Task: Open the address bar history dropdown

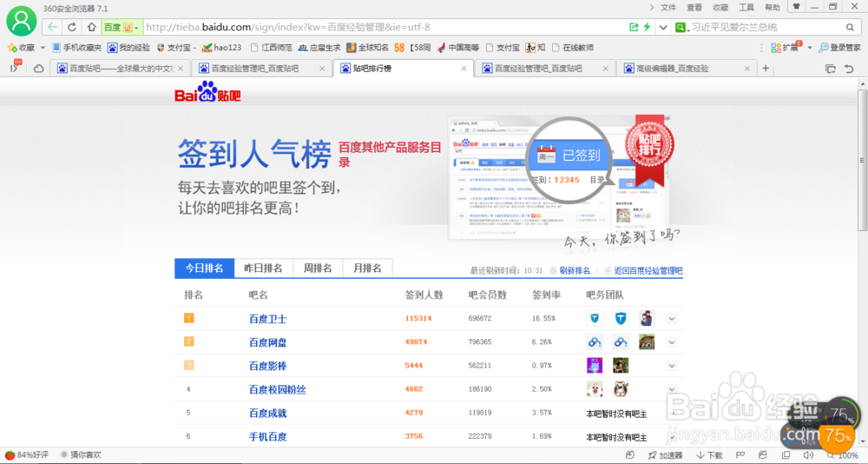Action: pyautogui.click(x=662, y=27)
